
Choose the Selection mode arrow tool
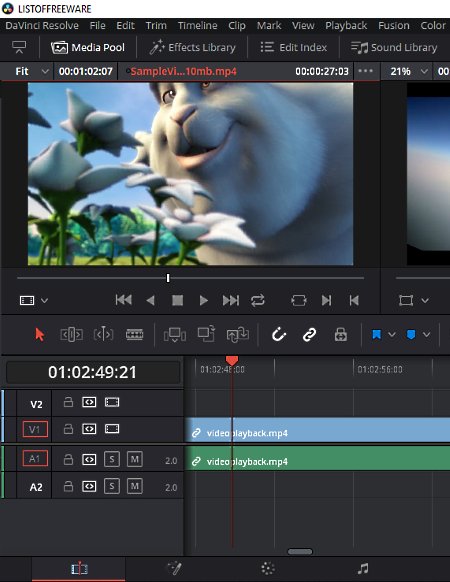point(39,334)
